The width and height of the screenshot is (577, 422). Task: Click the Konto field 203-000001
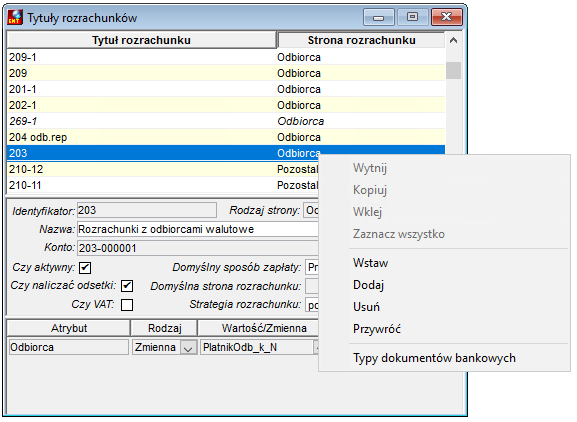pos(198,248)
